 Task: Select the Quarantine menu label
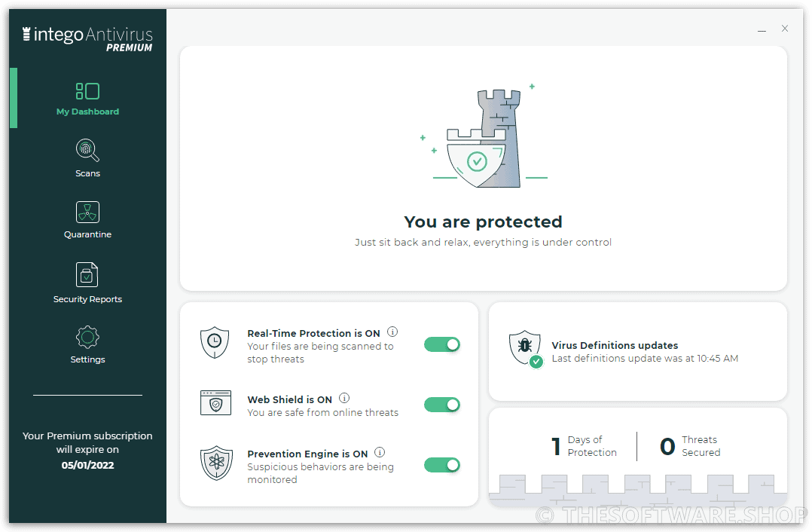pos(87,234)
